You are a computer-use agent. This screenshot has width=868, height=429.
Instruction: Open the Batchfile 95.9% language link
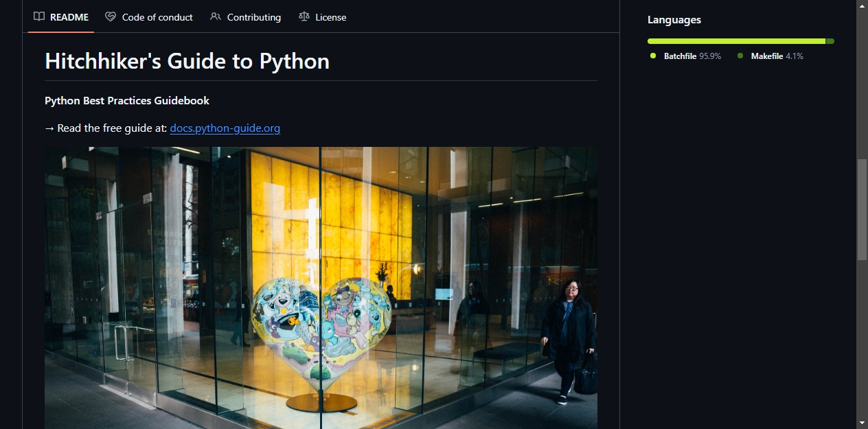point(685,56)
